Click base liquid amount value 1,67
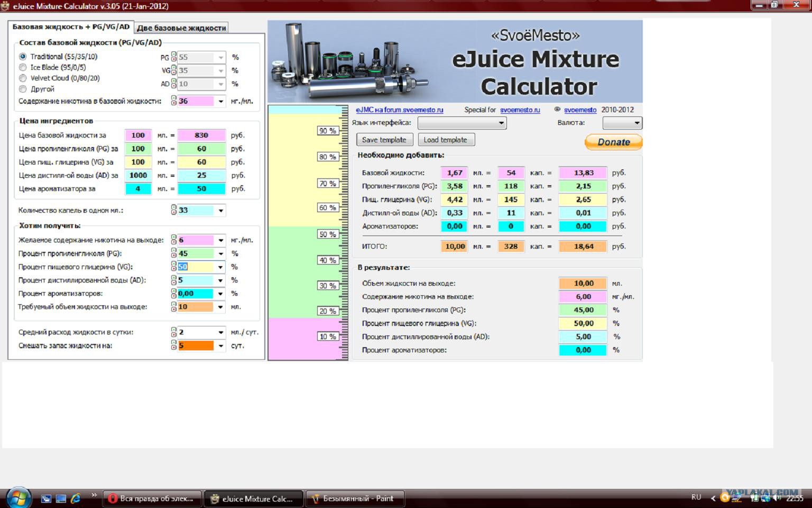Image resolution: width=812 pixels, height=508 pixels. 455,173
